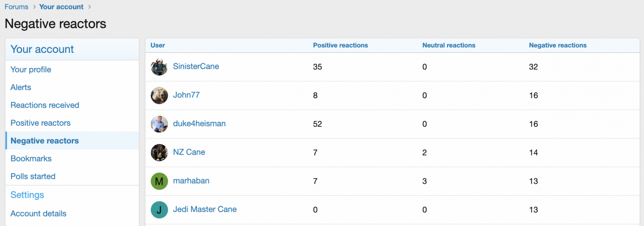Image resolution: width=644 pixels, height=226 pixels.
Task: Go to Your account breadcrumb
Action: tap(61, 7)
